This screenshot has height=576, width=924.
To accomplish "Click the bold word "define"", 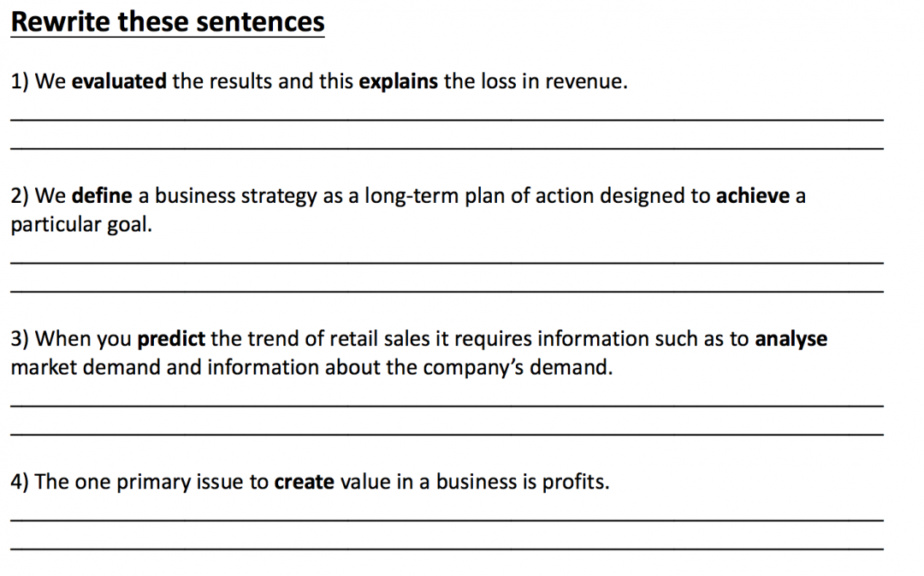I will (102, 196).
